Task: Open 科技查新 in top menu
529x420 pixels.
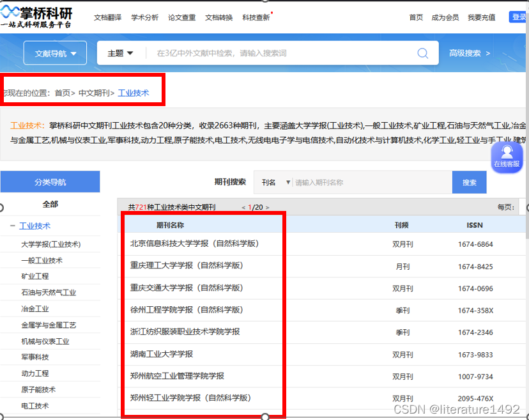Action: [256, 17]
